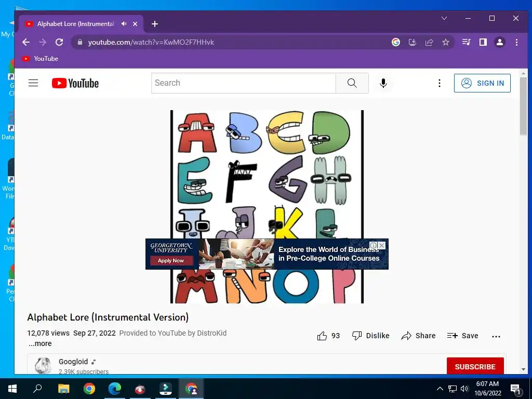Image resolution: width=532 pixels, height=399 pixels.
Task: Go to YouTube home via logo
Action: [75, 83]
